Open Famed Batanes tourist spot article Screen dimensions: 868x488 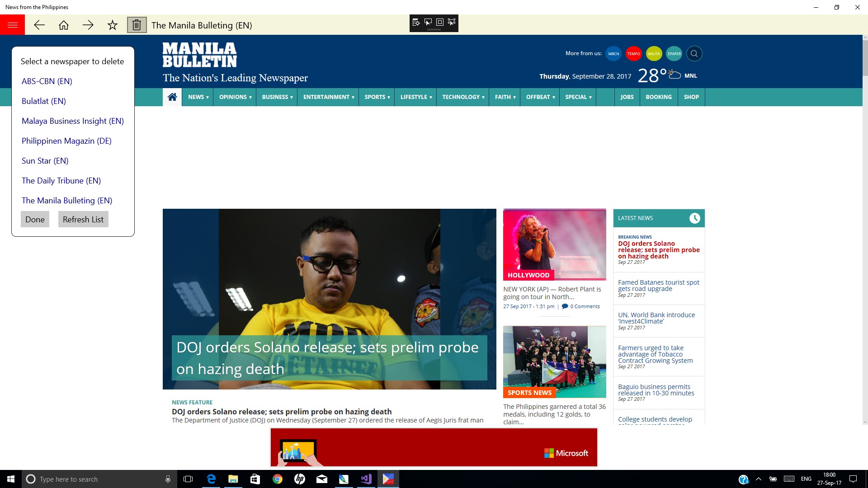coord(658,285)
